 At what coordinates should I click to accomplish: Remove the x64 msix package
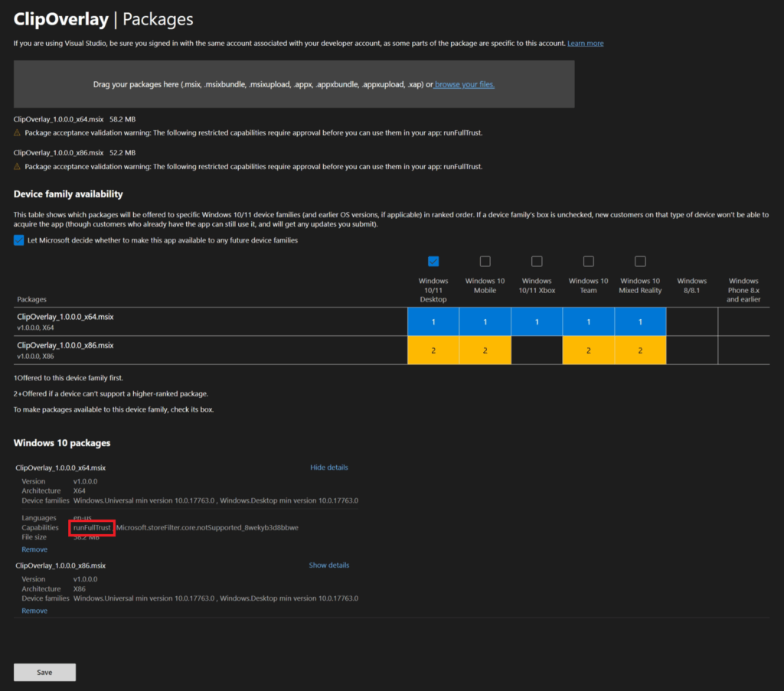click(x=34, y=549)
